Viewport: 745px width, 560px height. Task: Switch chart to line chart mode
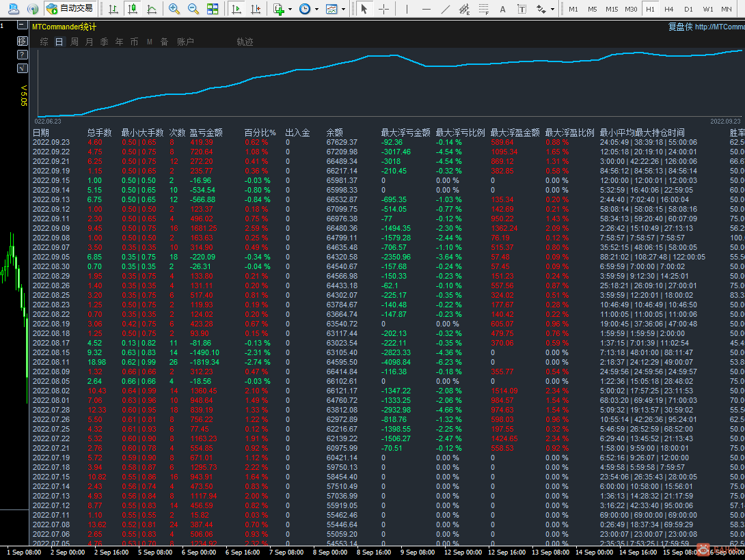point(152,9)
